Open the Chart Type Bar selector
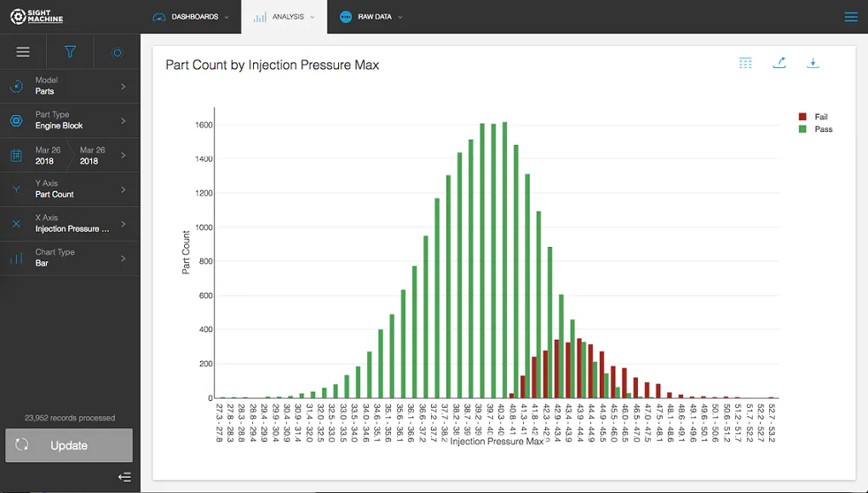 [x=70, y=258]
